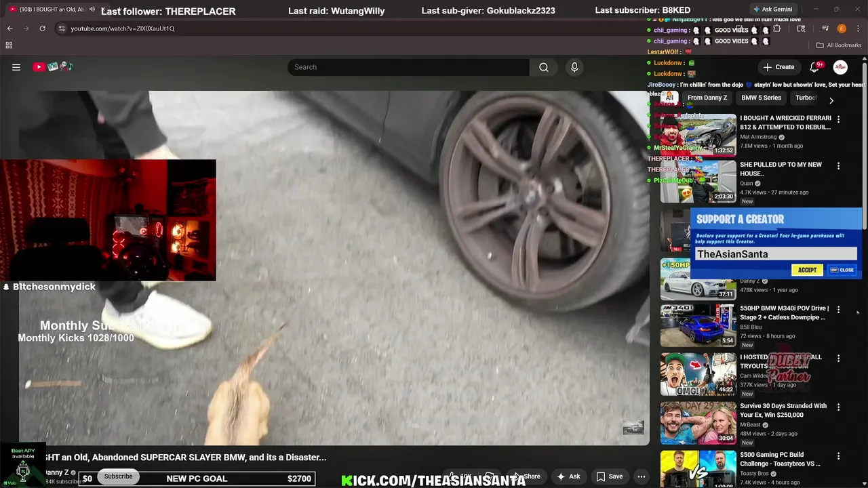Submit search with the magnifier icon
868x488 pixels.
(x=544, y=67)
